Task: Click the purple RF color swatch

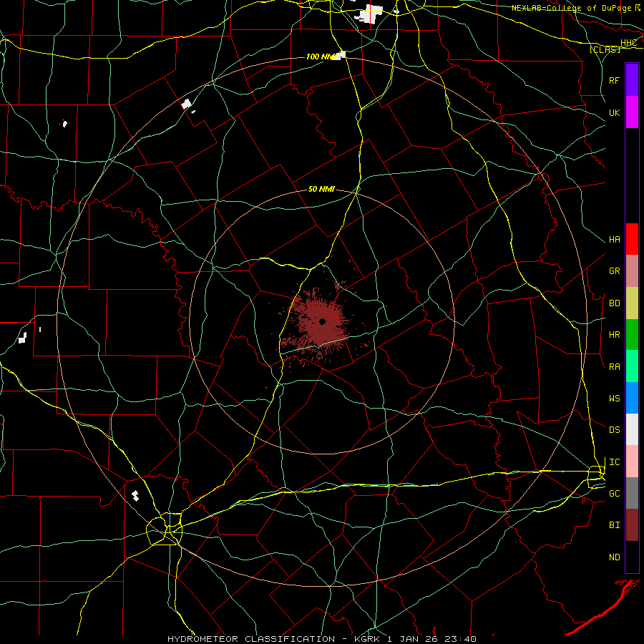Action: (x=632, y=80)
